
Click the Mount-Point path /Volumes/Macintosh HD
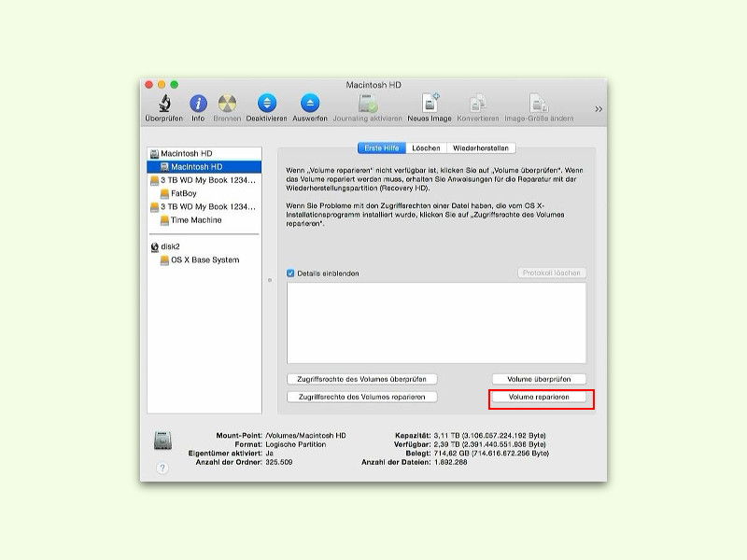(x=306, y=435)
